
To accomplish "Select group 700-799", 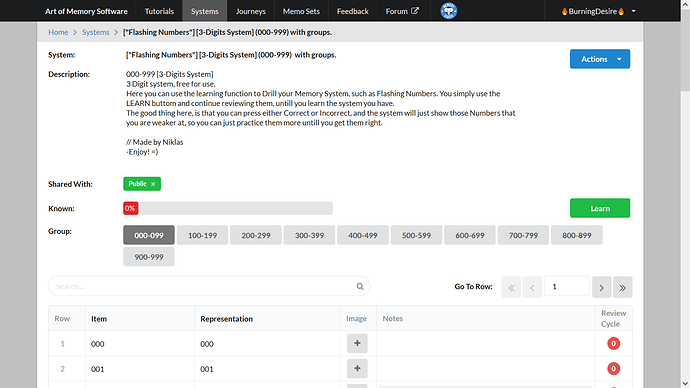I will (x=523, y=235).
